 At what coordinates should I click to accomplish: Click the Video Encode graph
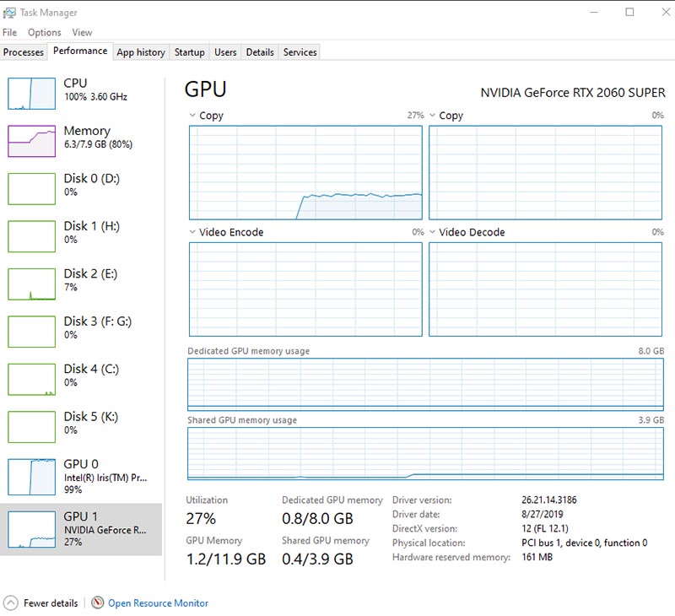click(305, 289)
